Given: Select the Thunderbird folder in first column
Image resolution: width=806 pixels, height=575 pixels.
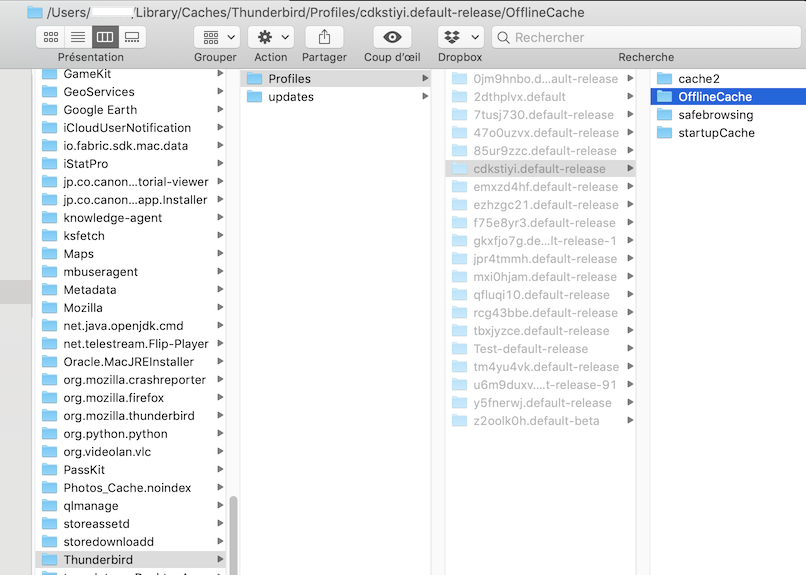Looking at the screenshot, I should 131,559.
